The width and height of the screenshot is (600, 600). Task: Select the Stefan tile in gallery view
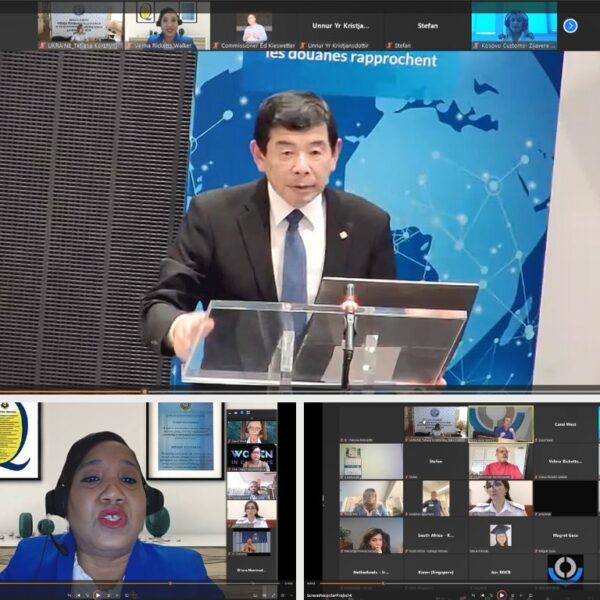pos(436,461)
